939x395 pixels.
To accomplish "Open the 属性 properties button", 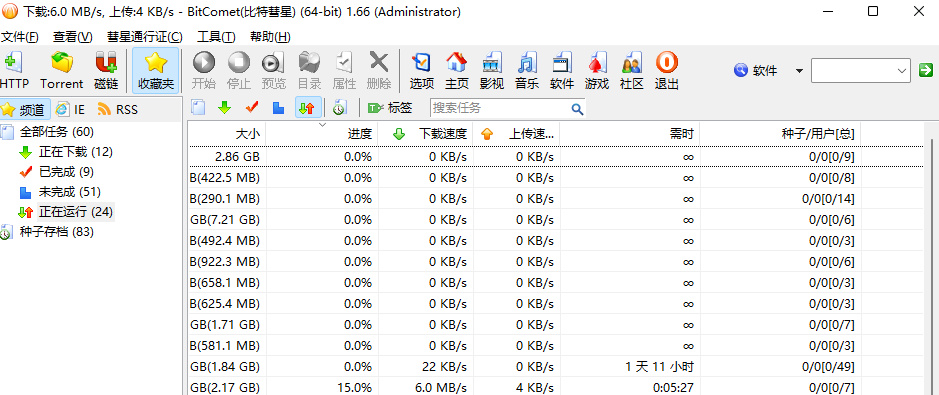I will point(344,71).
